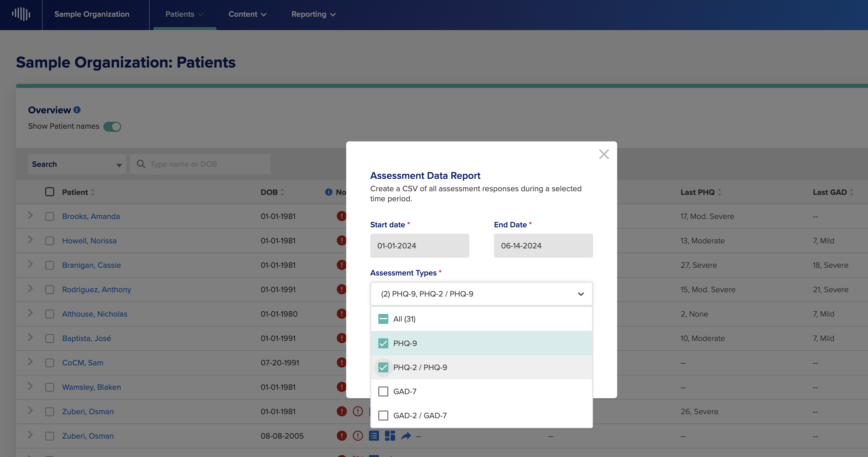Select checkbox for CoCM, Sam row
The width and height of the screenshot is (868, 457).
click(50, 363)
